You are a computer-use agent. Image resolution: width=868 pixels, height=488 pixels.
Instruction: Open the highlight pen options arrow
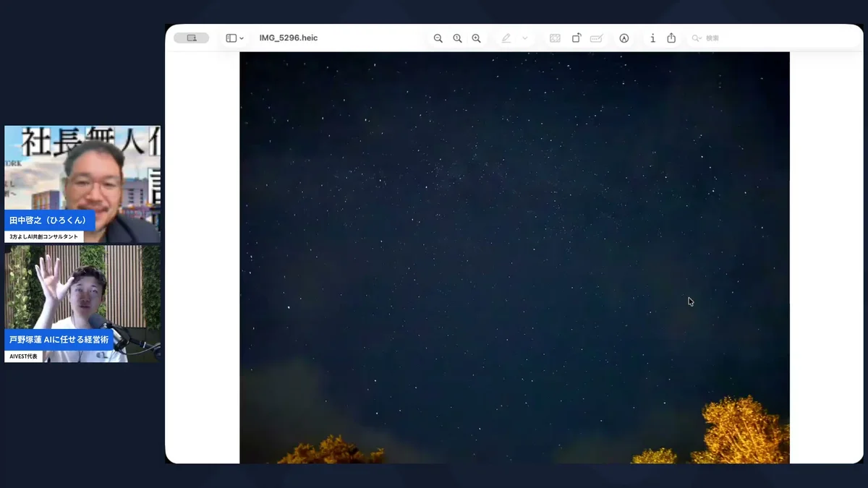[x=525, y=38]
